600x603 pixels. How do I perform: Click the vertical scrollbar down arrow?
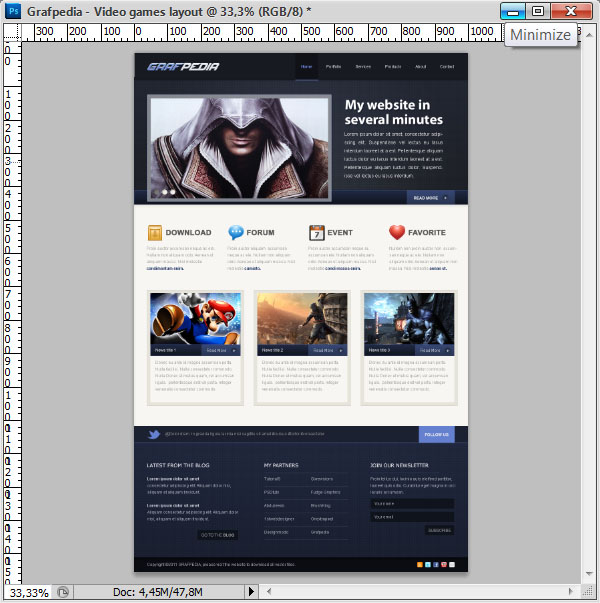pyautogui.click(x=589, y=573)
